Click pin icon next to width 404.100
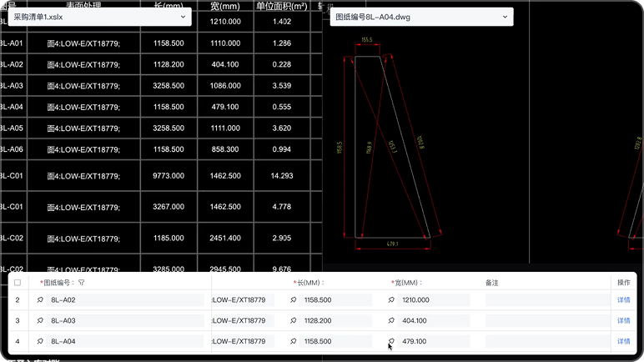The image size is (644, 362). tap(391, 320)
